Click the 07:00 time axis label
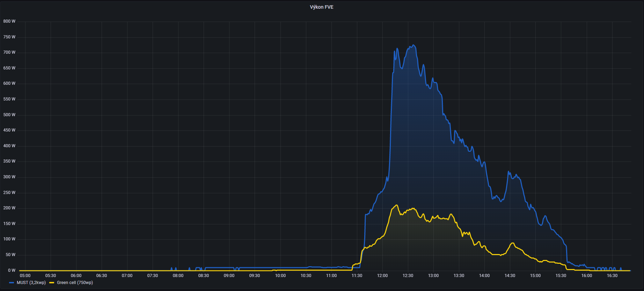 [127, 276]
